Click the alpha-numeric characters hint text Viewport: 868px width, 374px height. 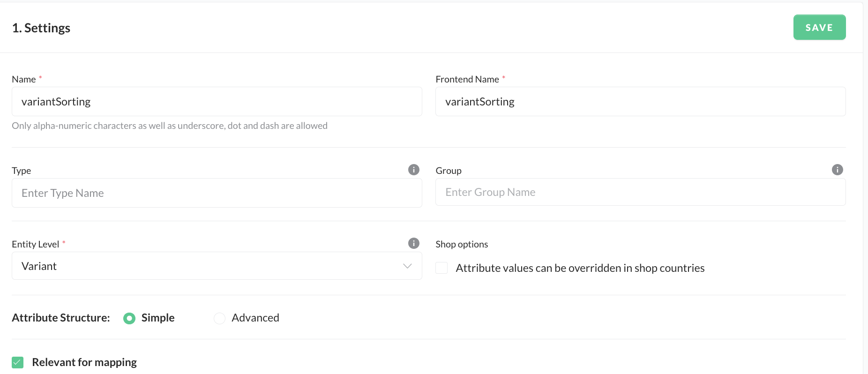pyautogui.click(x=170, y=126)
